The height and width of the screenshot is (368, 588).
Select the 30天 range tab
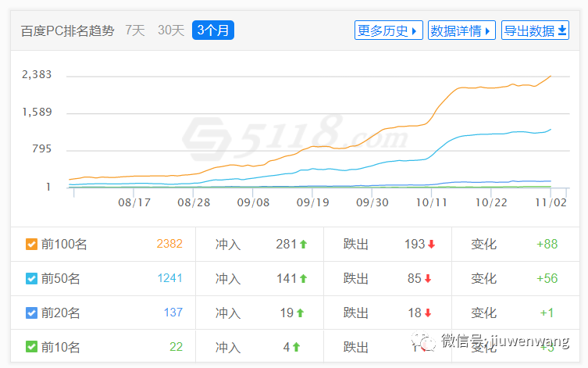pos(171,31)
